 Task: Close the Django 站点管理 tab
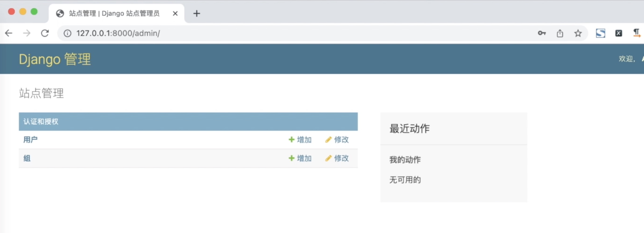pyautogui.click(x=175, y=13)
